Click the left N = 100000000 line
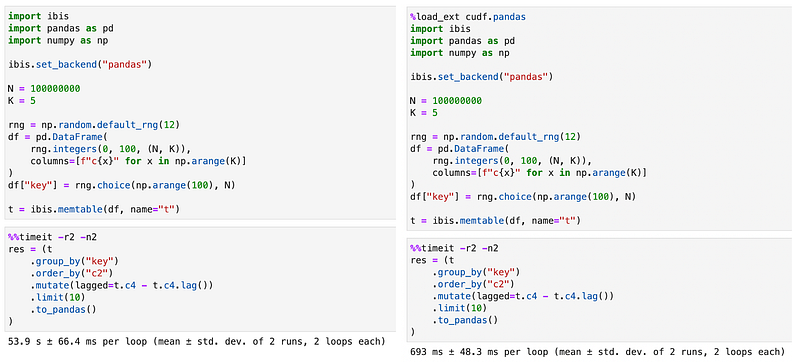The height and width of the screenshot is (362, 800). (44, 89)
